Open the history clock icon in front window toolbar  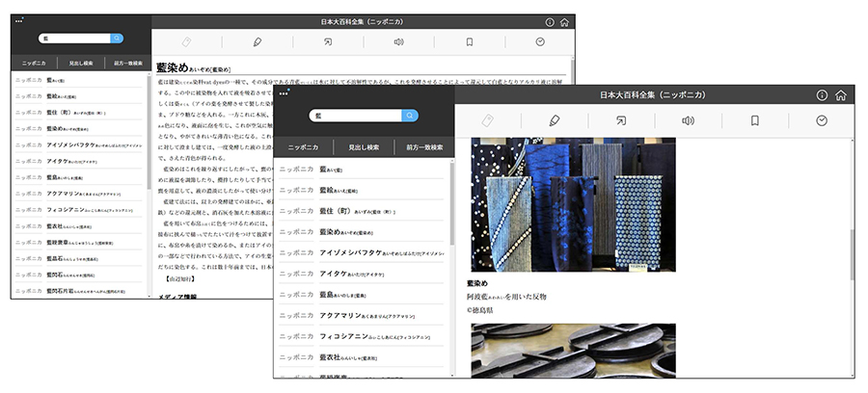pos(822,120)
